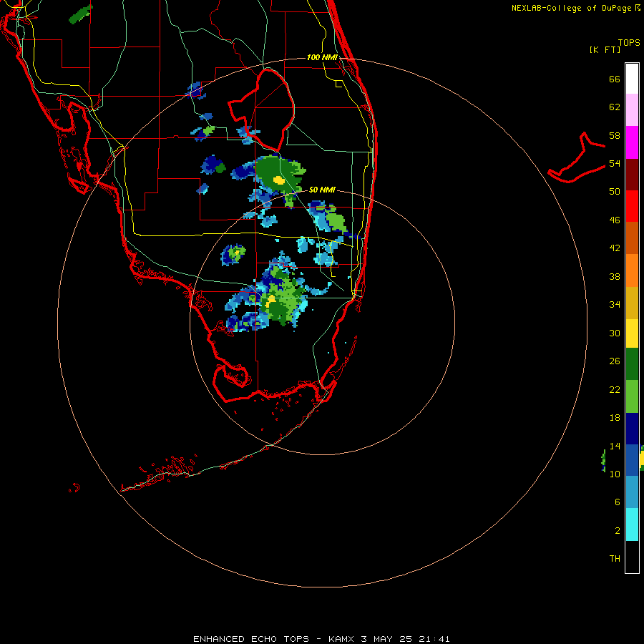This screenshot has width=644, height=644.
Task: Click the "34" legend value
Action: point(615,305)
